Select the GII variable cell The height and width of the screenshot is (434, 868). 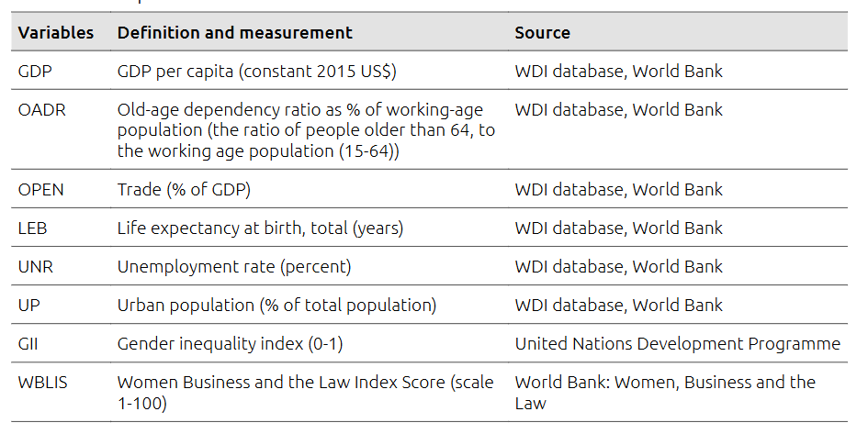pos(29,344)
